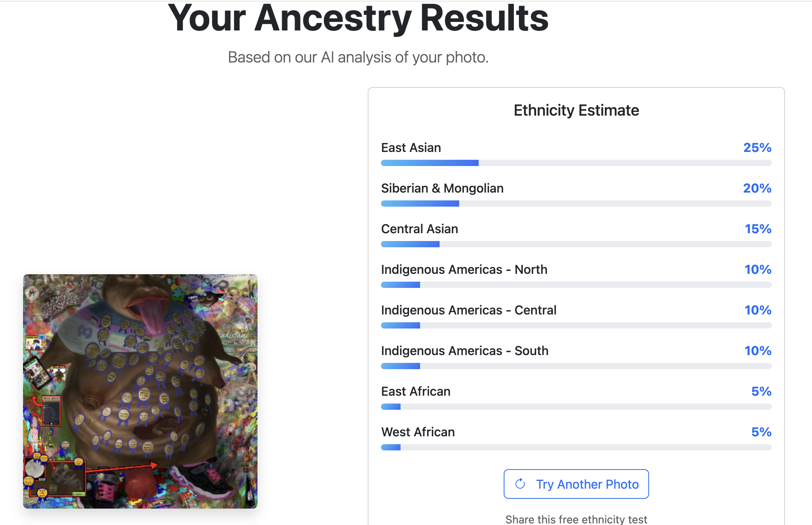Click the Your Ancestry Results title

[x=358, y=18]
